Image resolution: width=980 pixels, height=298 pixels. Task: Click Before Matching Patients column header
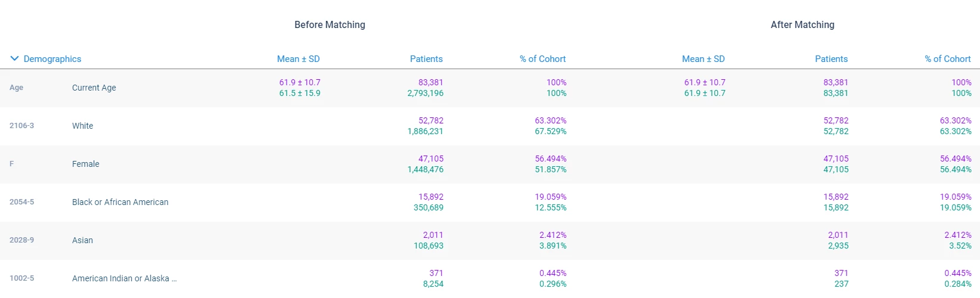pos(426,59)
